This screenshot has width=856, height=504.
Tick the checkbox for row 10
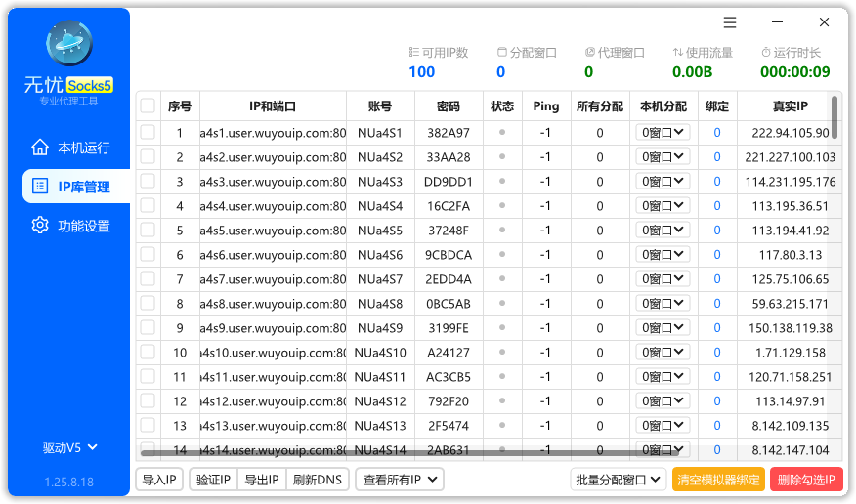point(148,353)
